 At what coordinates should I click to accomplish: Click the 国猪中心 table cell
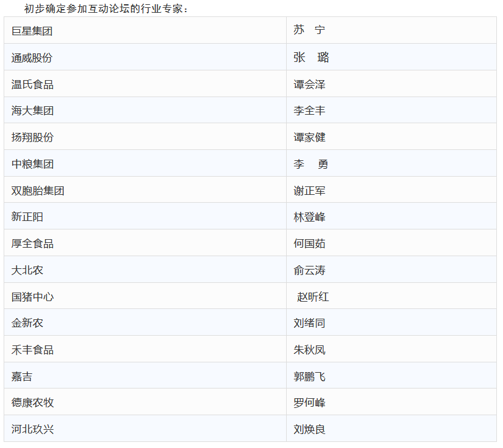point(32,297)
